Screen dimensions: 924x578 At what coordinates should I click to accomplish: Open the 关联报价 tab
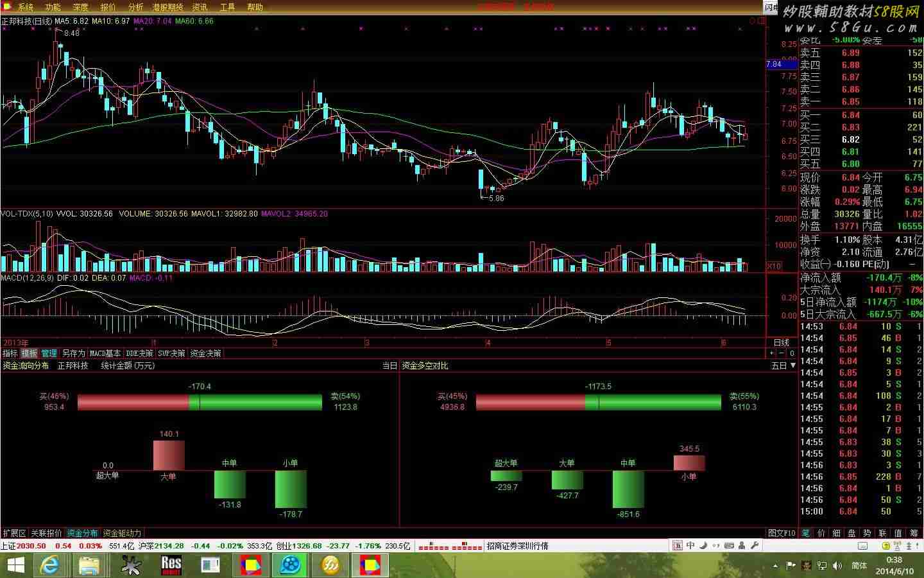(46, 533)
